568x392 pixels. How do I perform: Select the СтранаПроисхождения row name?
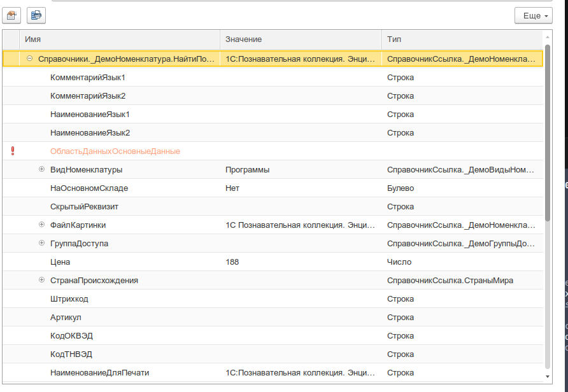pyautogui.click(x=94, y=281)
